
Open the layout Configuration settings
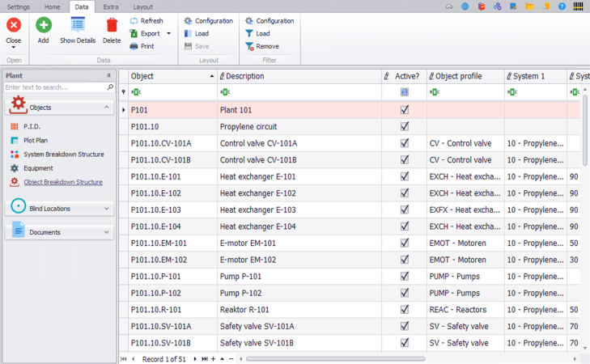pos(208,21)
